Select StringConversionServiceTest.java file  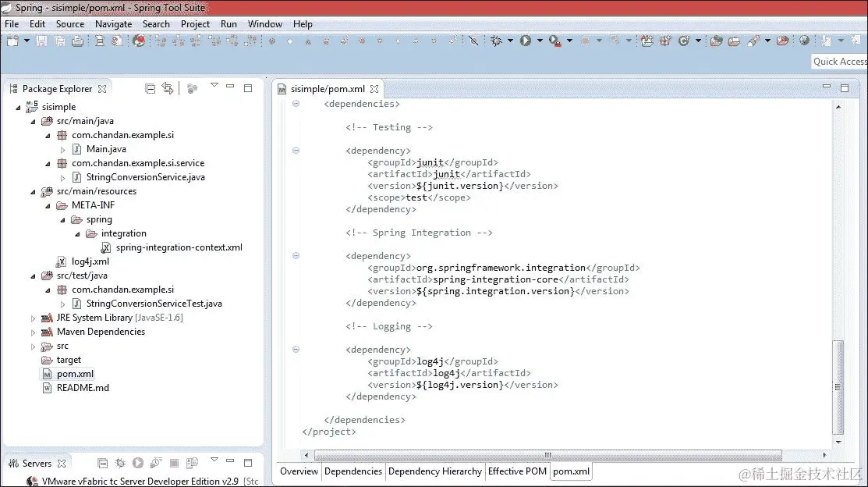tap(154, 304)
